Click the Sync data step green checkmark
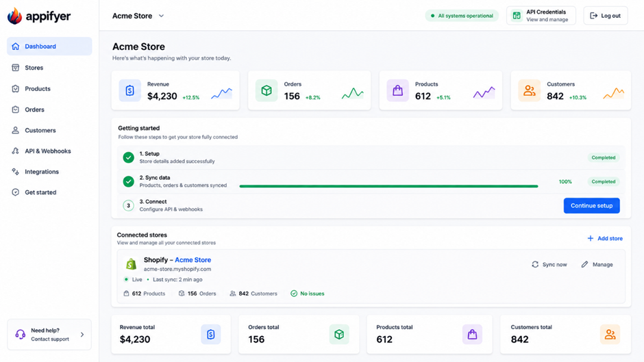Screen dimensions: 644x362 pyautogui.click(x=129, y=181)
